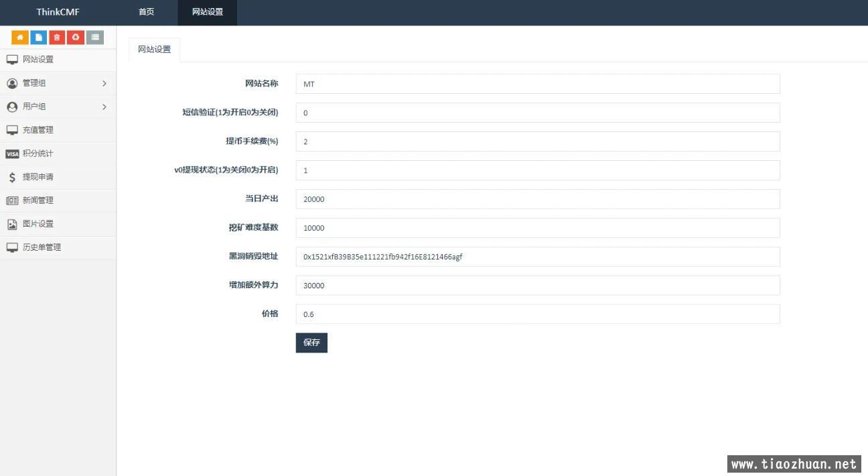Click the monitor icon beside 充值管理
This screenshot has height=476, width=868.
12,130
